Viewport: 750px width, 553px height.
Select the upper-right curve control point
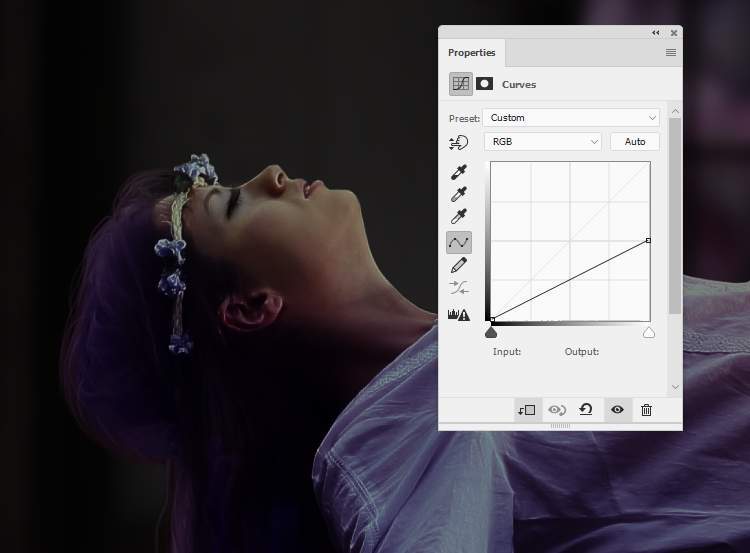(648, 240)
